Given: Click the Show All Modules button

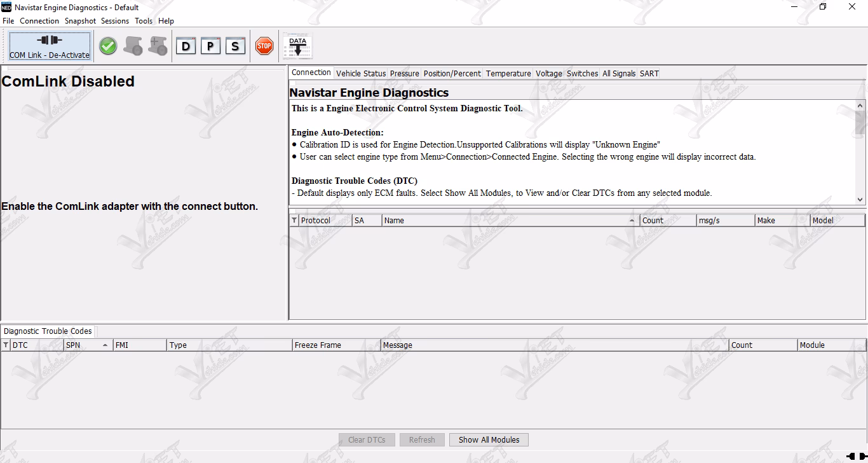Looking at the screenshot, I should [488, 439].
